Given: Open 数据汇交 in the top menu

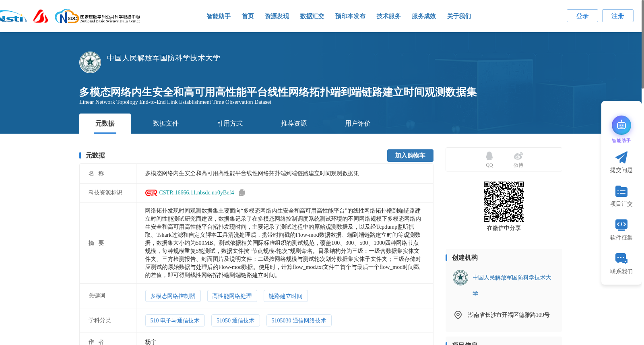Looking at the screenshot, I should tap(312, 16).
